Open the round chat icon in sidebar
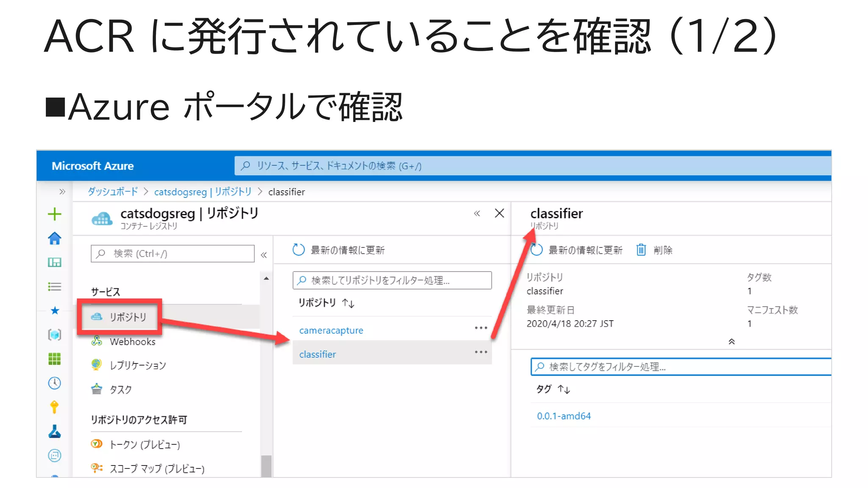Image resolution: width=868 pixels, height=488 pixels. 54,455
